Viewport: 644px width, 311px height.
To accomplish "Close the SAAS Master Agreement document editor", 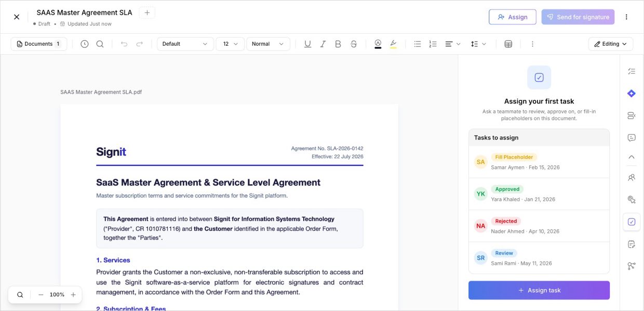I will tap(17, 17).
